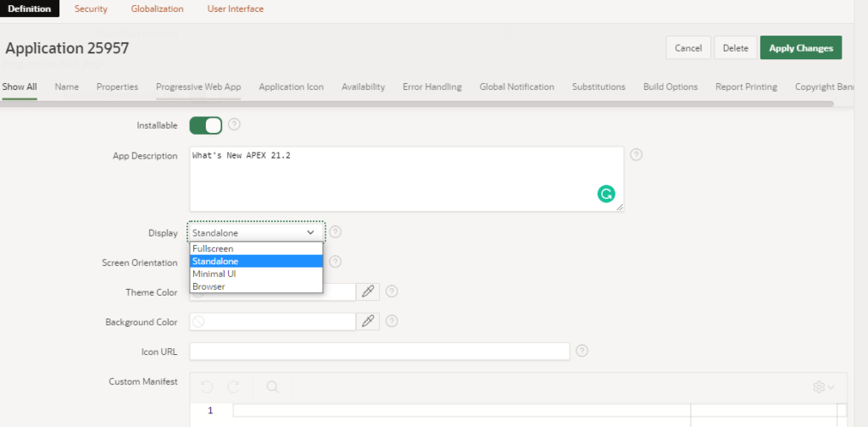Switch to the Security tab
The image size is (868, 427).
[91, 8]
